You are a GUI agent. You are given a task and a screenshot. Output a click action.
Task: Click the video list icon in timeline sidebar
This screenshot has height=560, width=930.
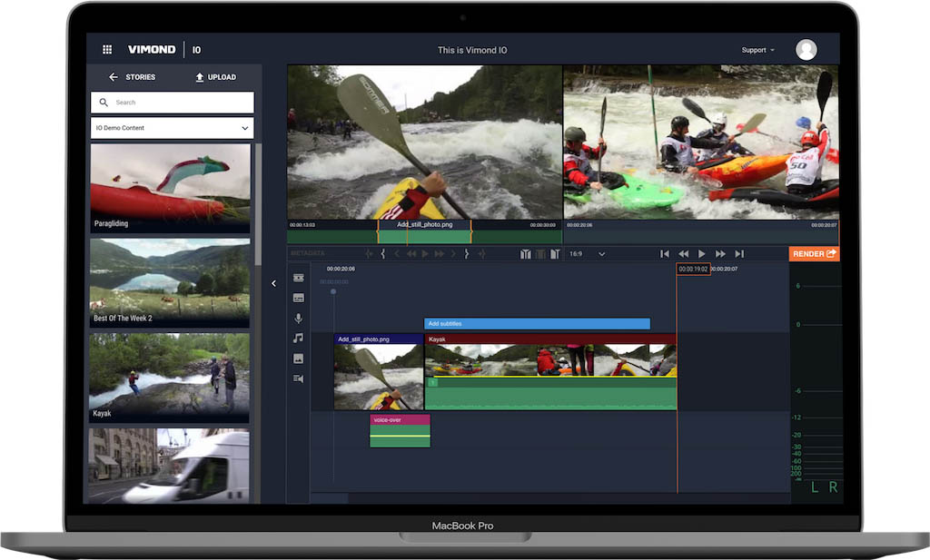(298, 378)
